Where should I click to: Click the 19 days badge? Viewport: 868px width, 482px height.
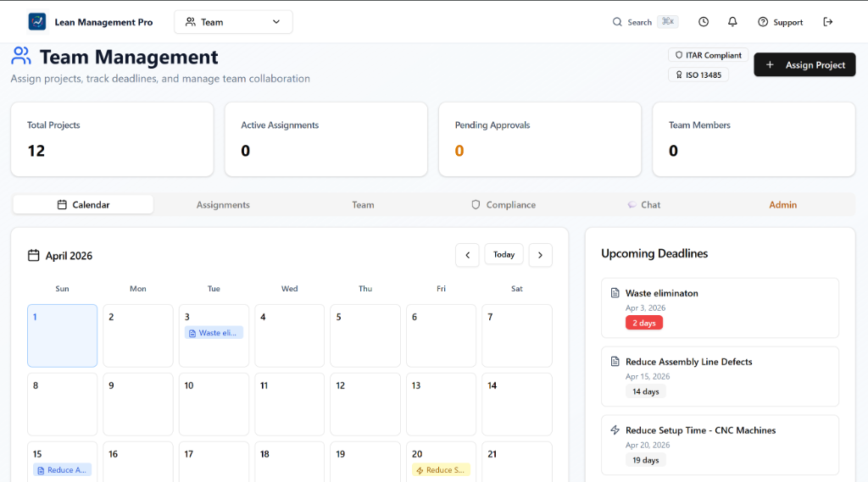click(645, 460)
